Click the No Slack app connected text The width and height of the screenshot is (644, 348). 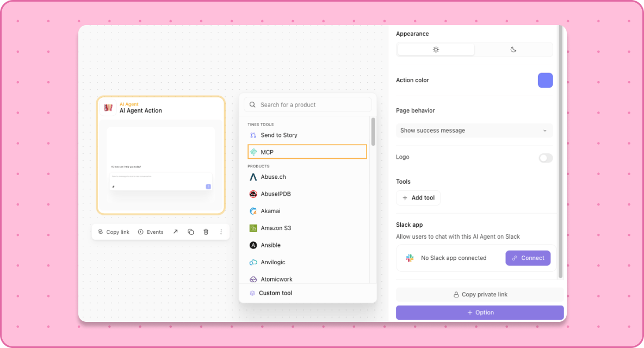(x=454, y=258)
